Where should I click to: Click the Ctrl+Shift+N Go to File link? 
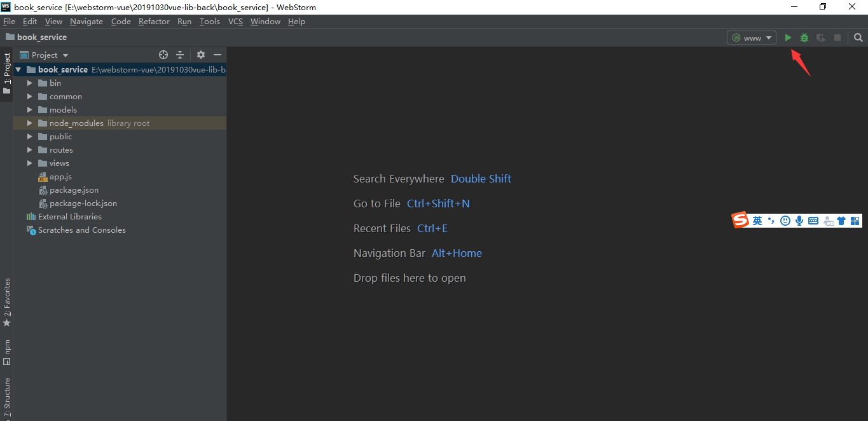438,203
